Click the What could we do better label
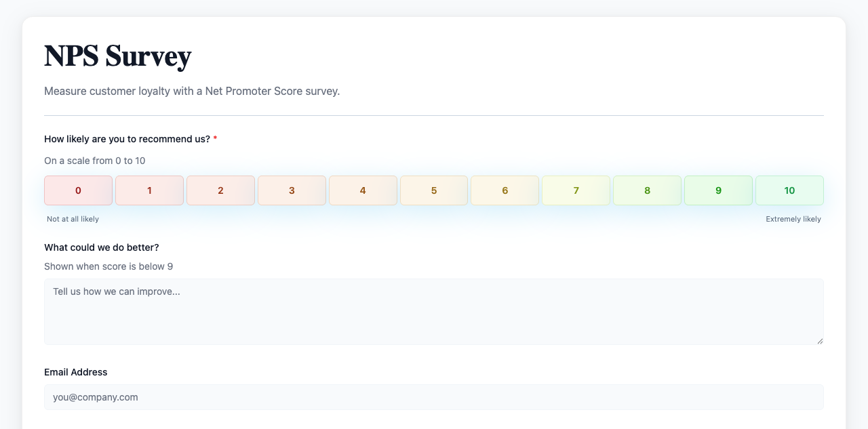Screen dimensions: 868x429 [101, 247]
